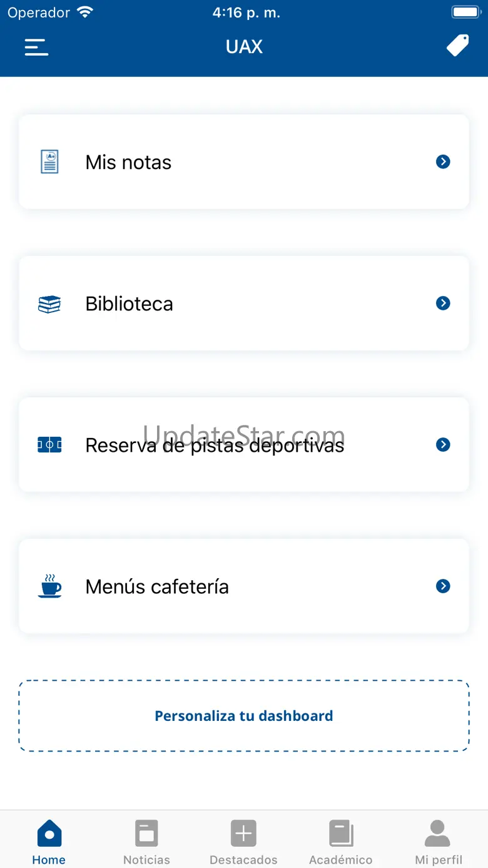Image resolution: width=488 pixels, height=868 pixels.
Task: Select the Reserva de pistas deportivas label
Action: click(x=215, y=446)
